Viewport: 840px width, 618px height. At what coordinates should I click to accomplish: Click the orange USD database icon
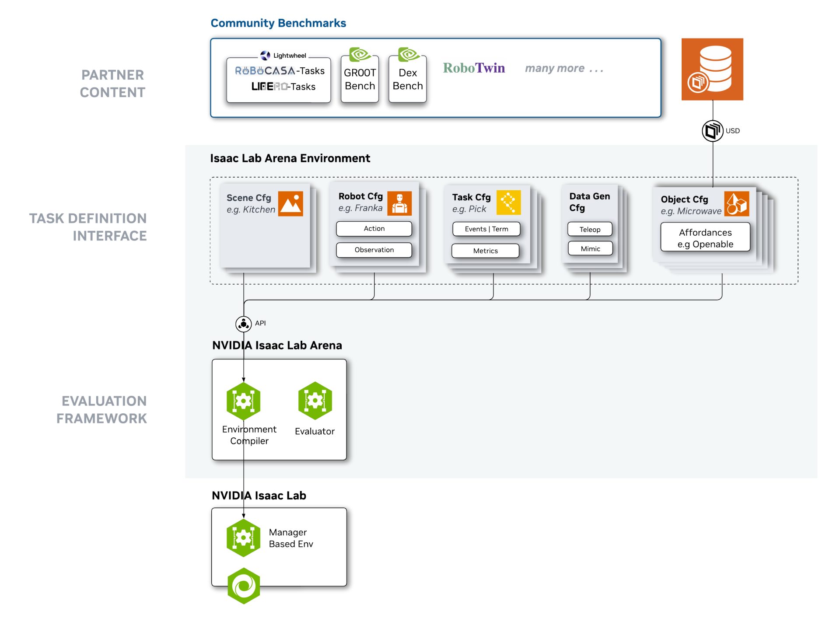712,69
